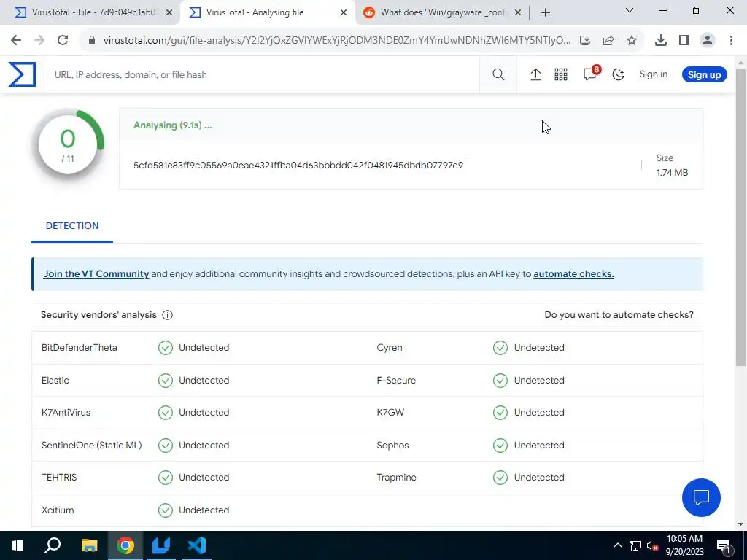Click the Trapmine vendor name
This screenshot has height=560, width=747.
(x=396, y=477)
